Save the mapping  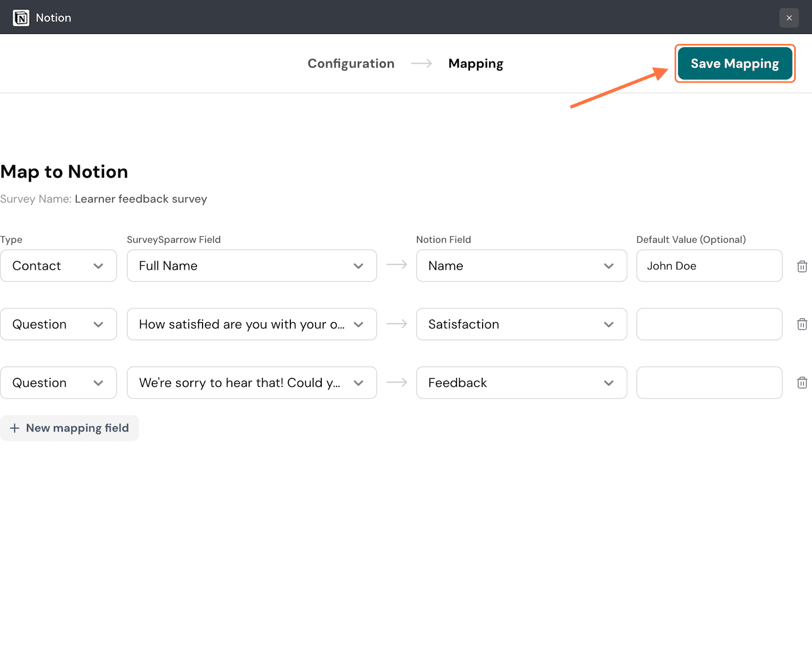[x=734, y=63]
